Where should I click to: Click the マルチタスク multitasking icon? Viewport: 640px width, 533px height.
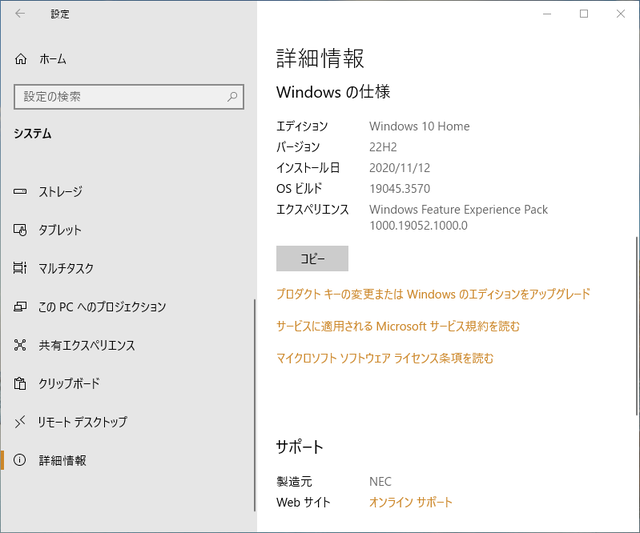(x=20, y=268)
